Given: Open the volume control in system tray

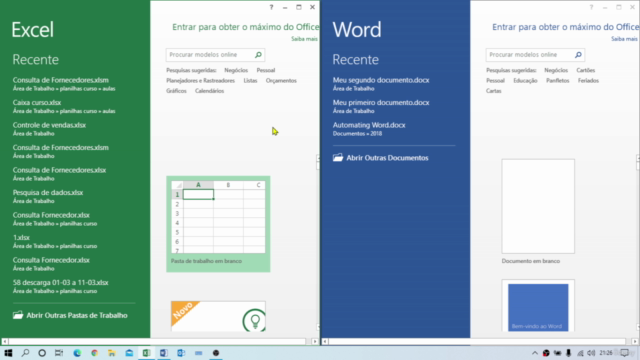Looking at the screenshot, I should [x=591, y=353].
